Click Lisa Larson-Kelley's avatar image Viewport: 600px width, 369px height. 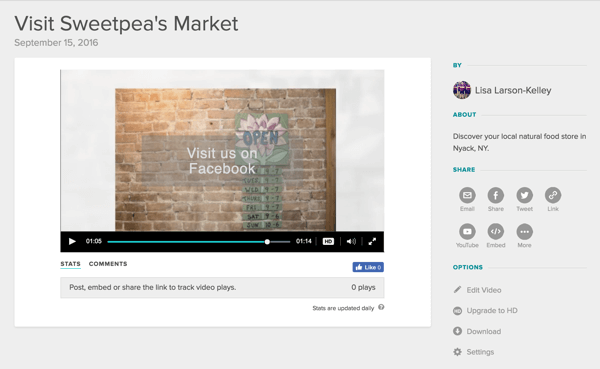pyautogui.click(x=462, y=90)
